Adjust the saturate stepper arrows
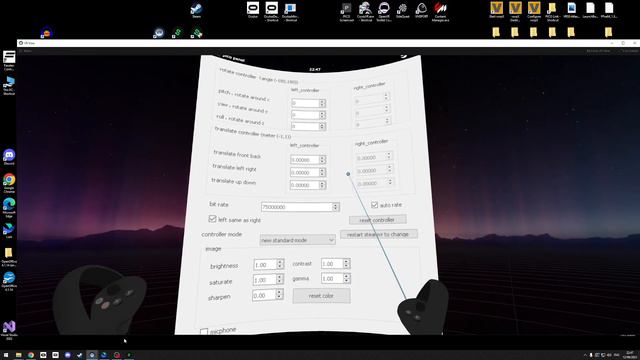The image size is (640, 360). (x=280, y=279)
